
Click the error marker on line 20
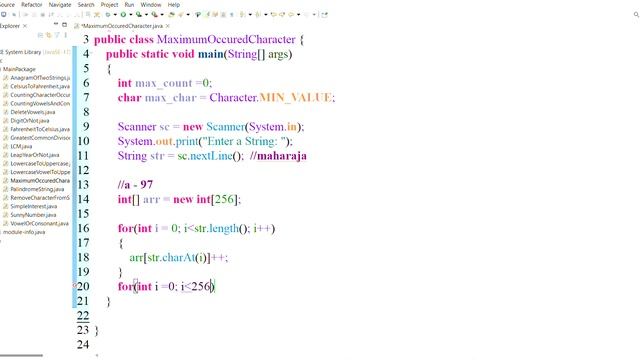pyautogui.click(x=75, y=286)
